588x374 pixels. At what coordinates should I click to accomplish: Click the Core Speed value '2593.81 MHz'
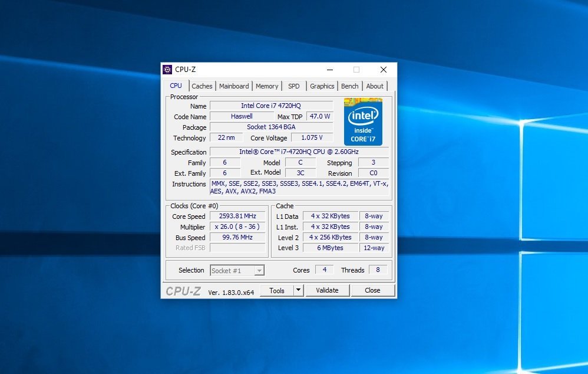pyautogui.click(x=237, y=216)
